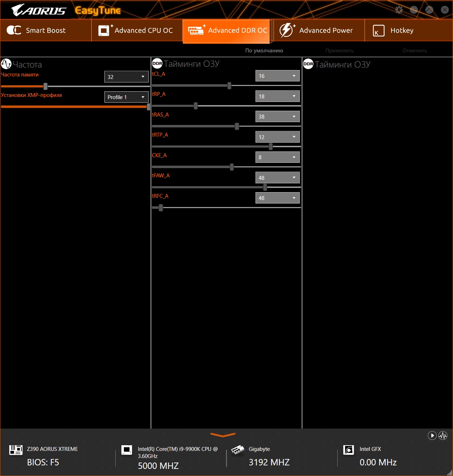This screenshot has height=476, width=453.
Task: Click the tRAS_A label
Action: tap(160, 115)
